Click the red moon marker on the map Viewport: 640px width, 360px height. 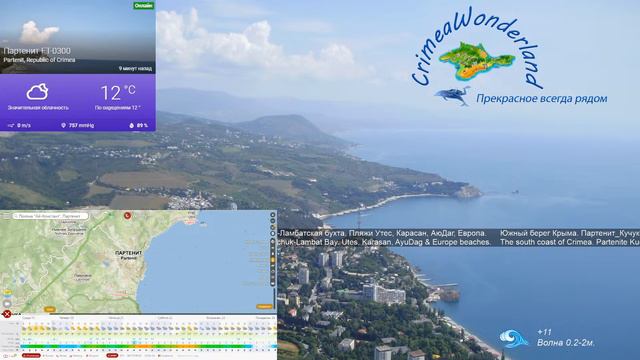point(127,215)
